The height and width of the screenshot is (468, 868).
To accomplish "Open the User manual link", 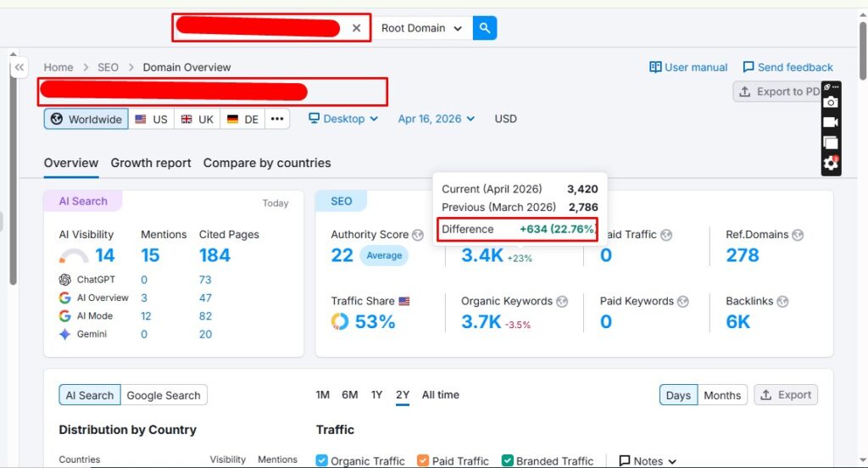I will tap(688, 67).
